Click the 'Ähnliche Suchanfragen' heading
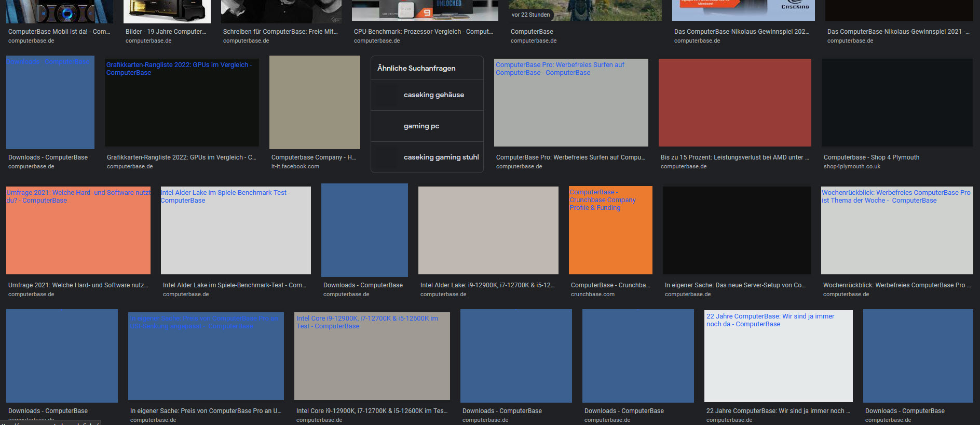Screen dimensions: 980x425 (416, 68)
